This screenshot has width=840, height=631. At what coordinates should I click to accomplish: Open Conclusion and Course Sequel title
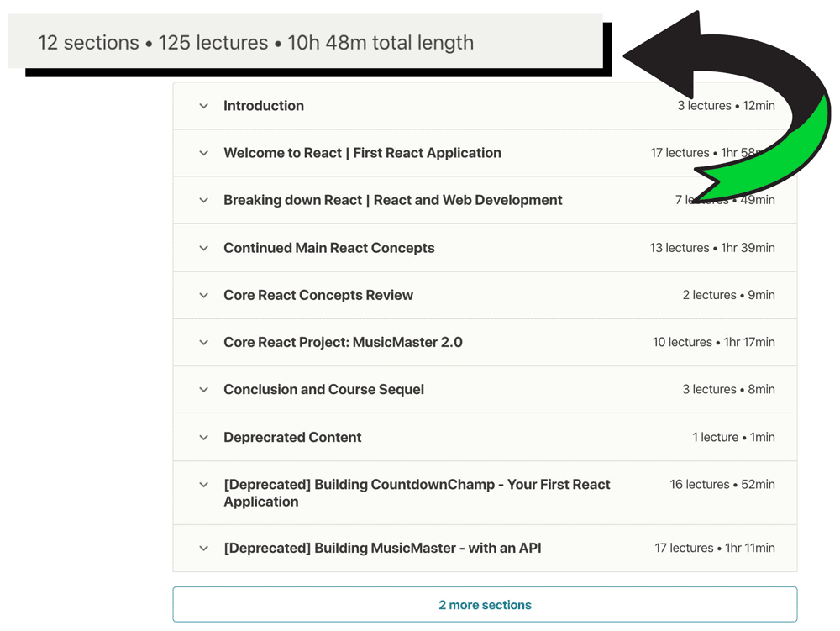point(323,390)
